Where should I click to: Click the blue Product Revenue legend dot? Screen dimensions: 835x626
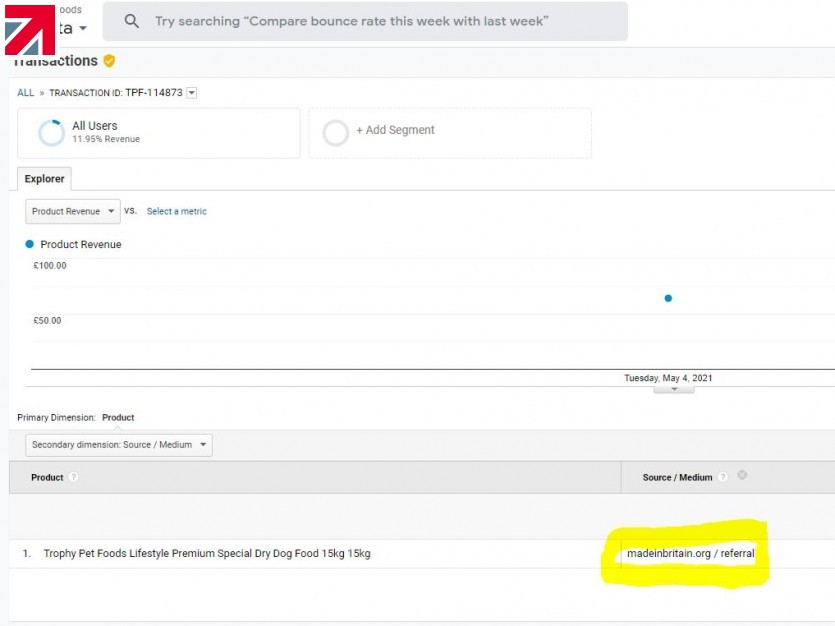click(30, 244)
